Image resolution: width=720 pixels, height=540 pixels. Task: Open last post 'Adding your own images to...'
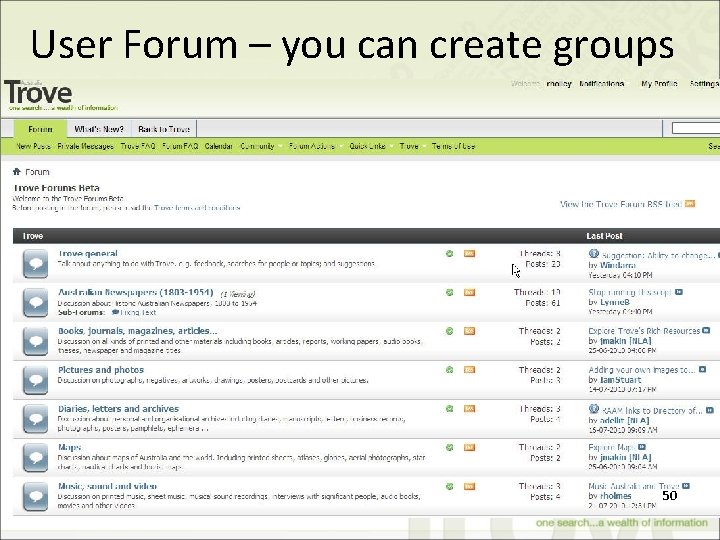pos(641,370)
